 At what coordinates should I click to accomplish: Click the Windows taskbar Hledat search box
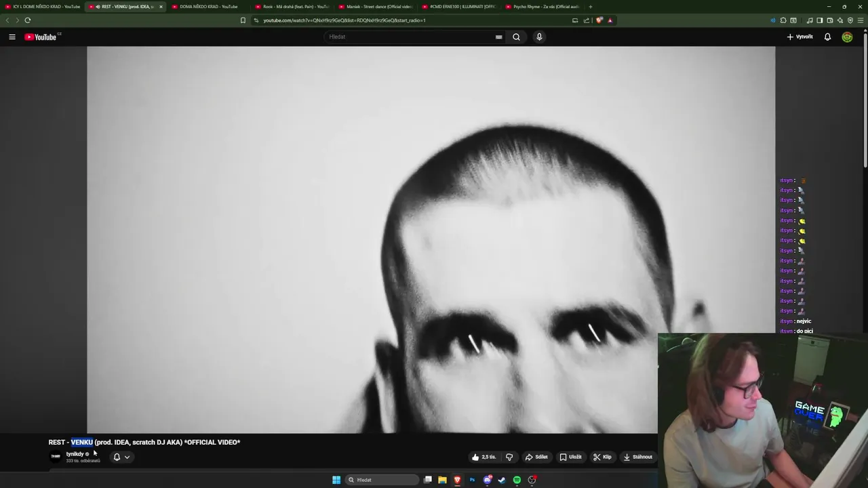tap(382, 480)
